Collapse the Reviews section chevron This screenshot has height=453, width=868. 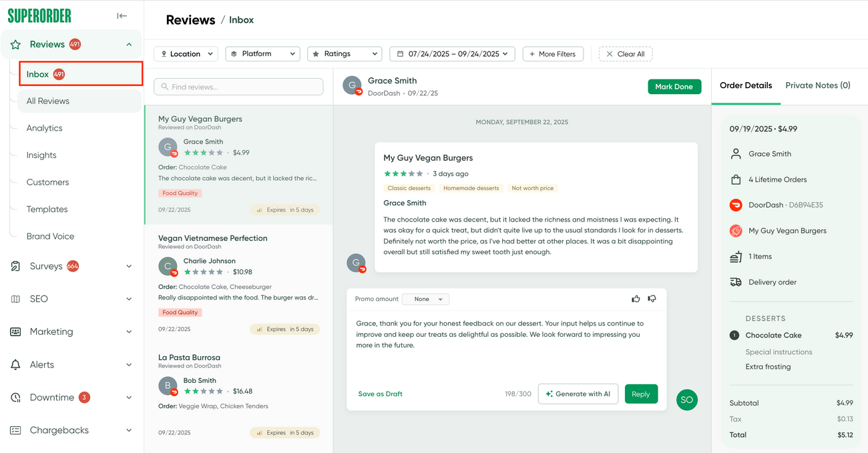click(129, 45)
